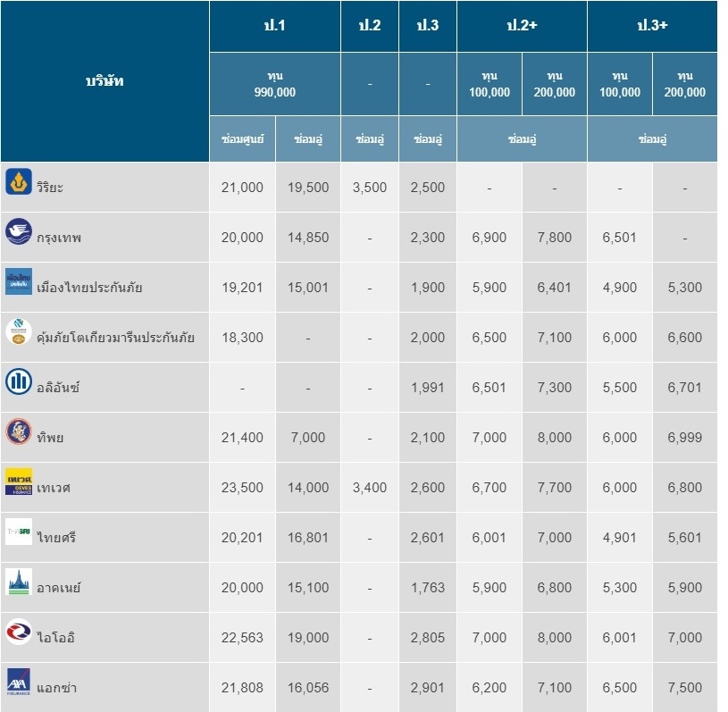The width and height of the screenshot is (728, 712).
Task: Click the 6,501 cell in กรุงเทพ row
Action: pos(619,238)
